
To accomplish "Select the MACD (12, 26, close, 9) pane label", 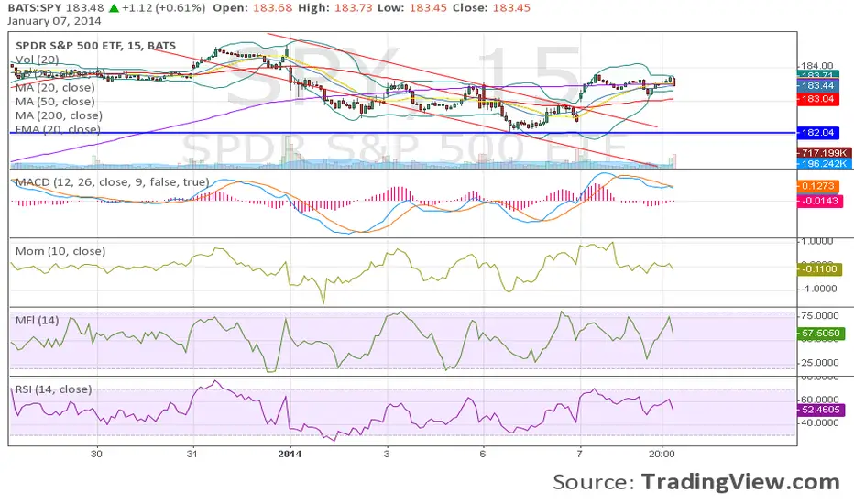I will 112,182.
